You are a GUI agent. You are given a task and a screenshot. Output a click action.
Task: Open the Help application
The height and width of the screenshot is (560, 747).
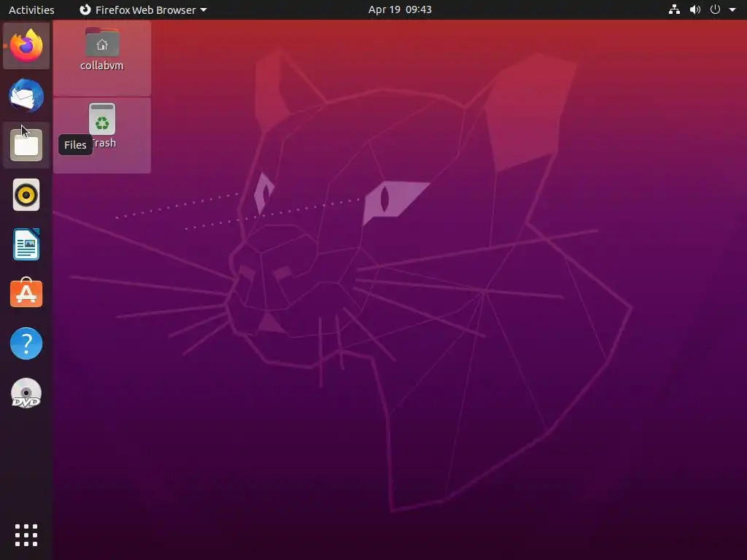[26, 343]
